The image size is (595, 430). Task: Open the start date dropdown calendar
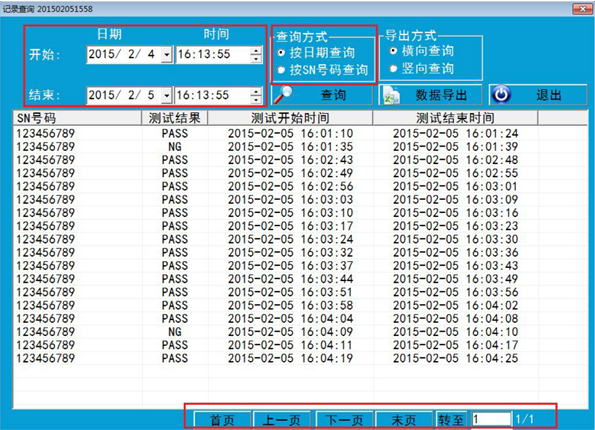(167, 55)
